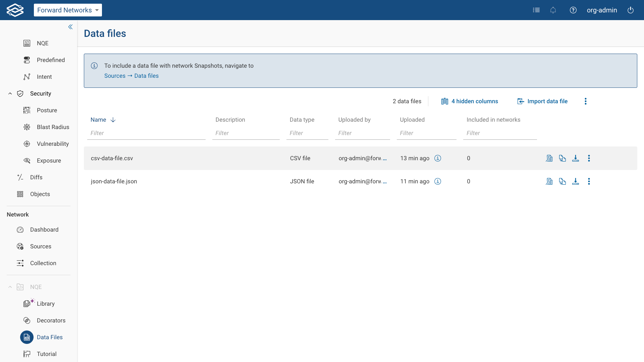644x362 pixels.
Task: Click the copy icon in csv-data-file.csv row
Action: pos(562,158)
